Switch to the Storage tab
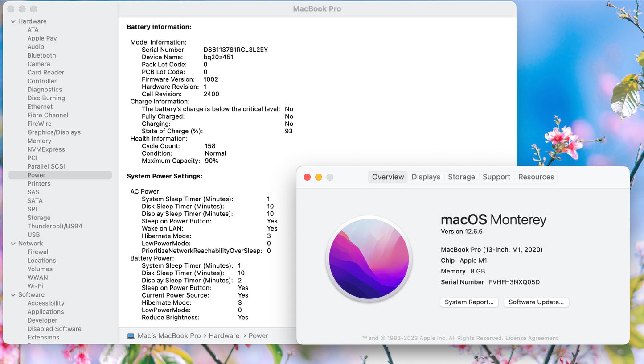Viewport: 644px width, 364px height. point(461,177)
